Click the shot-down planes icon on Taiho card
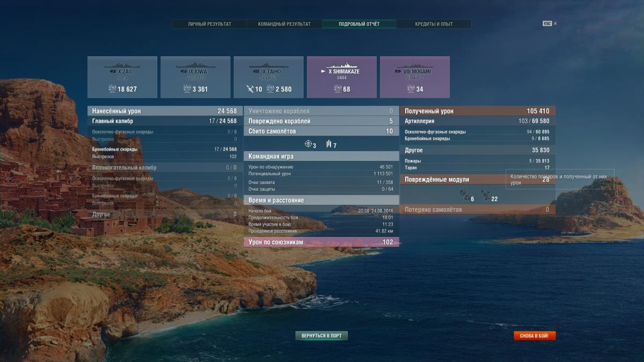644x362 pixels. click(250, 89)
